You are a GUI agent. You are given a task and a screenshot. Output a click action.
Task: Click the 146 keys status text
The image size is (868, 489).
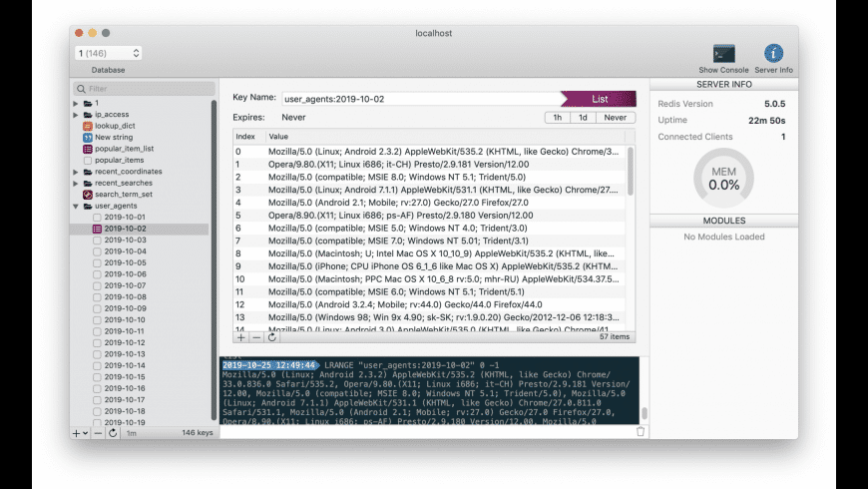(198, 433)
